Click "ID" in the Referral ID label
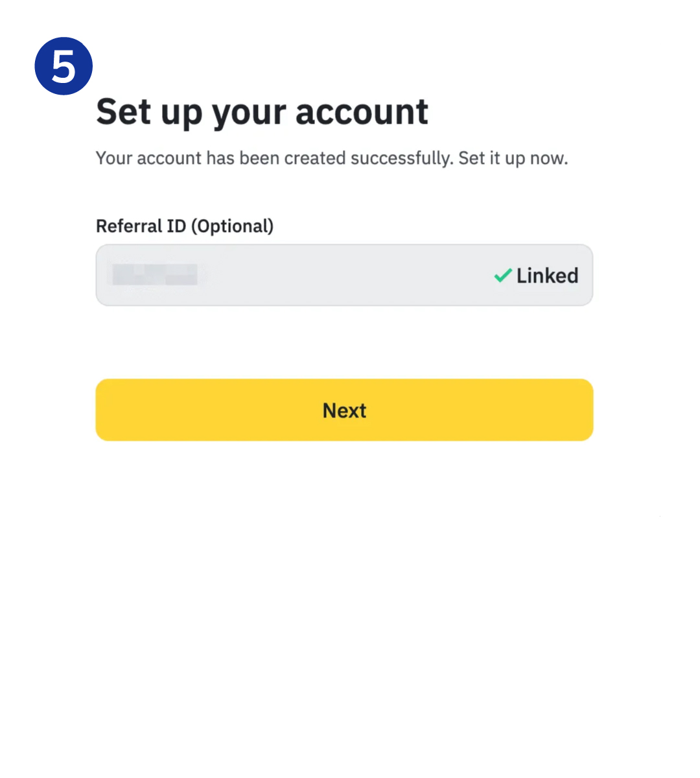Viewport: 700px width, 778px height. (x=176, y=226)
